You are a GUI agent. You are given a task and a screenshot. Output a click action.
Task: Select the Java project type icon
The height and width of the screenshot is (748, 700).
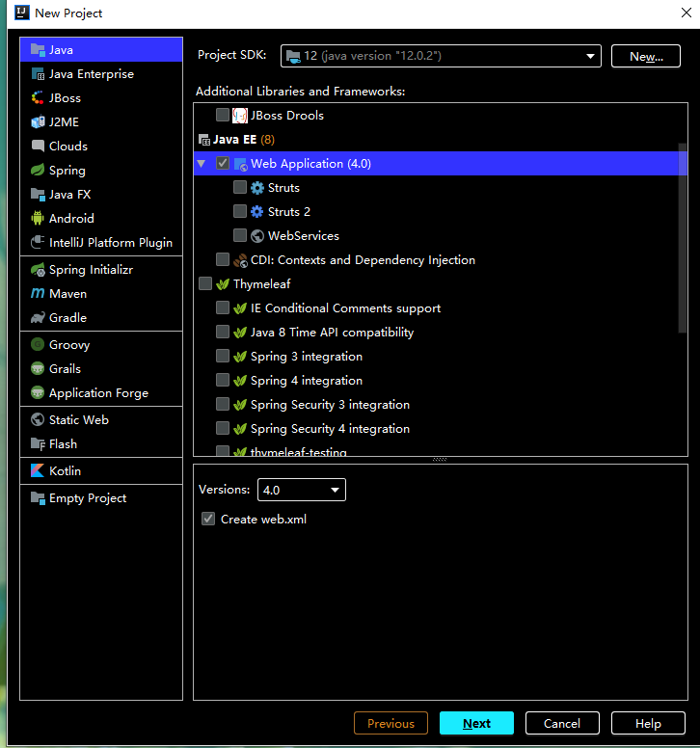[x=38, y=49]
